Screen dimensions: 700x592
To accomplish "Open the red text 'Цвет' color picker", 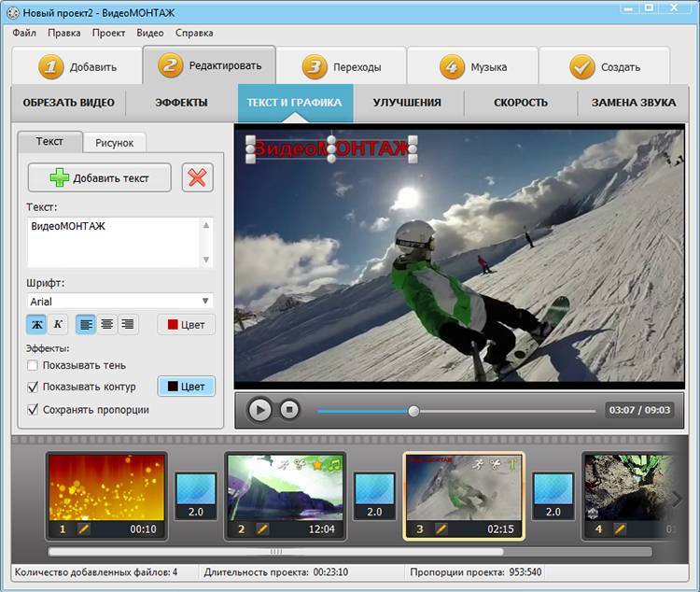I will (x=187, y=325).
